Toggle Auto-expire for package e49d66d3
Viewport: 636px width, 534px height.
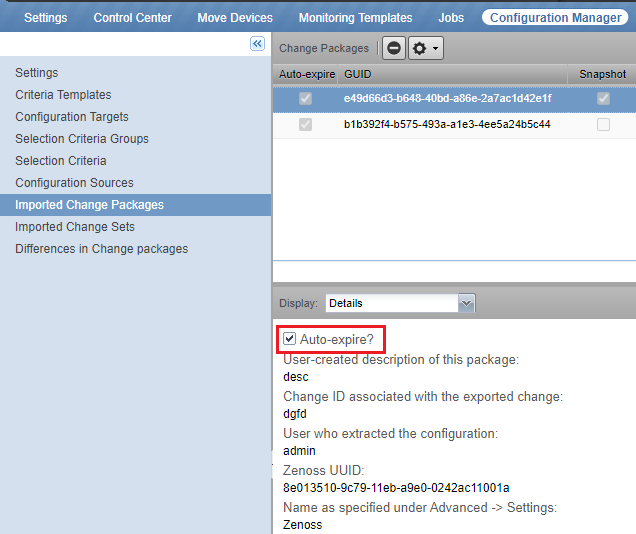305,99
